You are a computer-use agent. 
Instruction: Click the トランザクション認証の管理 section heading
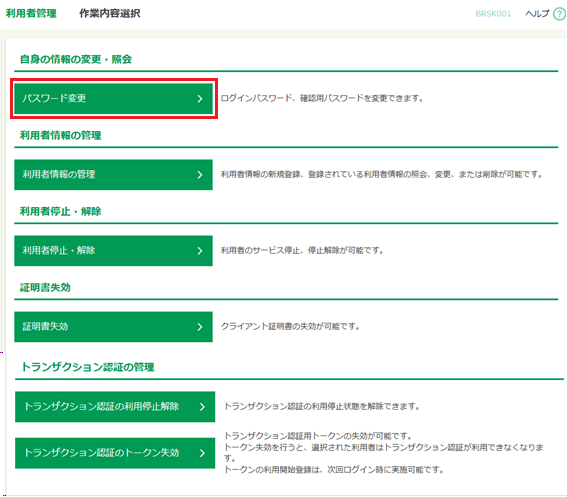[x=88, y=367]
